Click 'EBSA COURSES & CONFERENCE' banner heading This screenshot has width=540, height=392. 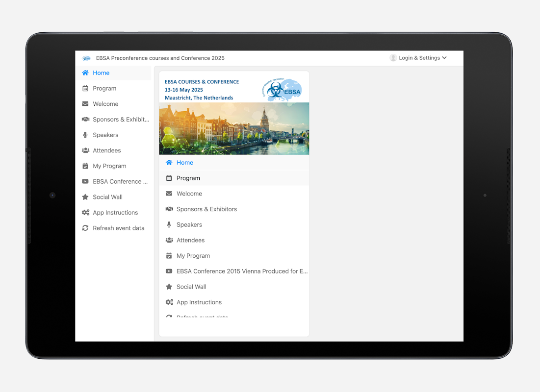tap(202, 82)
